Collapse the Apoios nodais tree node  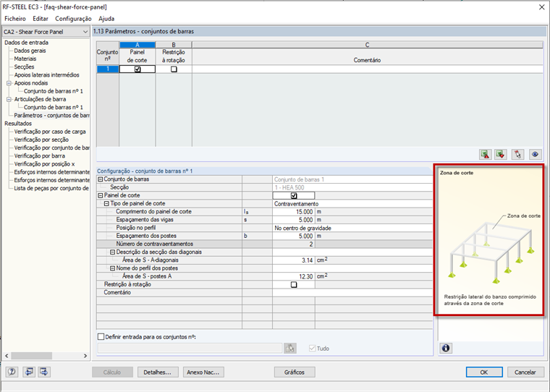[9, 83]
